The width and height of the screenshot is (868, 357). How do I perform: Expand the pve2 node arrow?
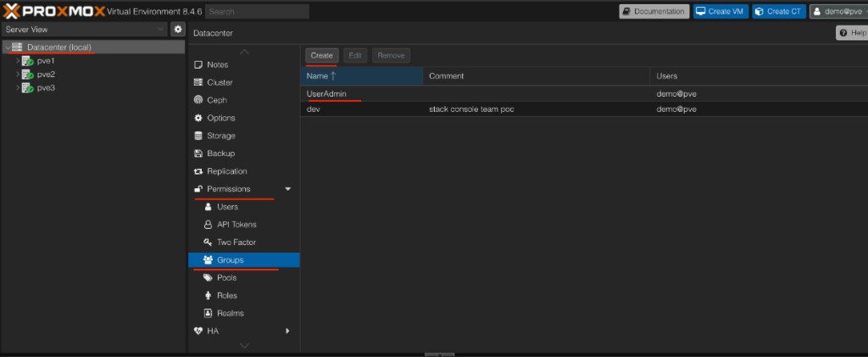point(17,74)
